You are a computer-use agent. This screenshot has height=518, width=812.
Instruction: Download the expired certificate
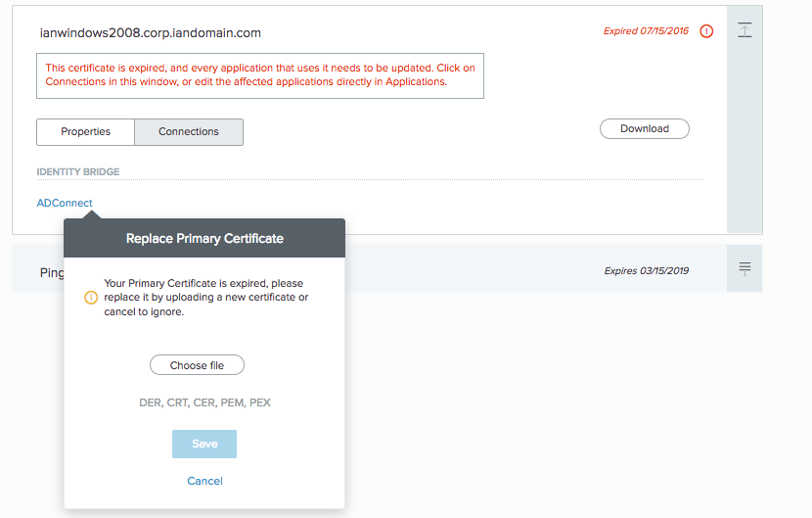pos(644,128)
